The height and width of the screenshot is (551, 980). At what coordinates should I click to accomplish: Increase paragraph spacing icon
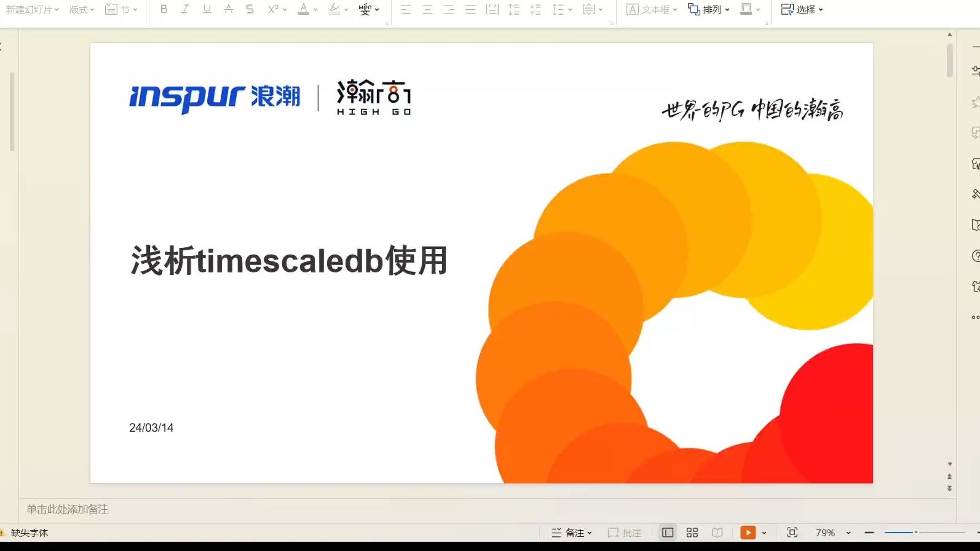[x=514, y=9]
